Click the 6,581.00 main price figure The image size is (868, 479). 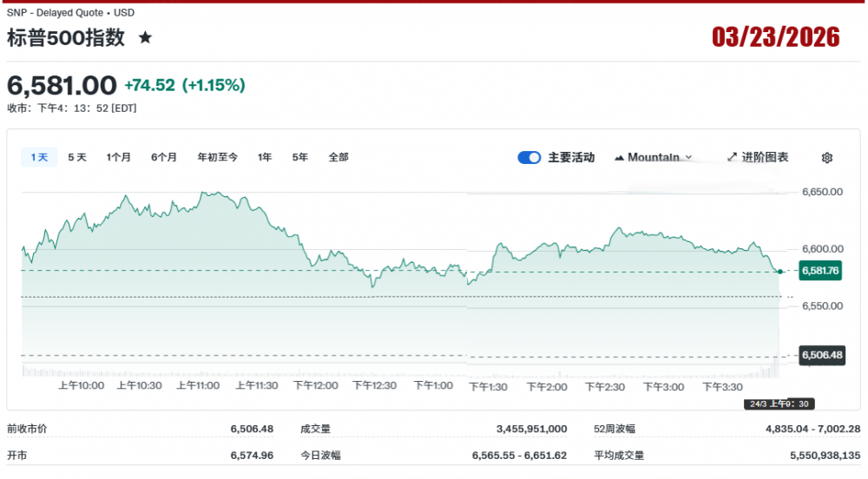tap(62, 85)
